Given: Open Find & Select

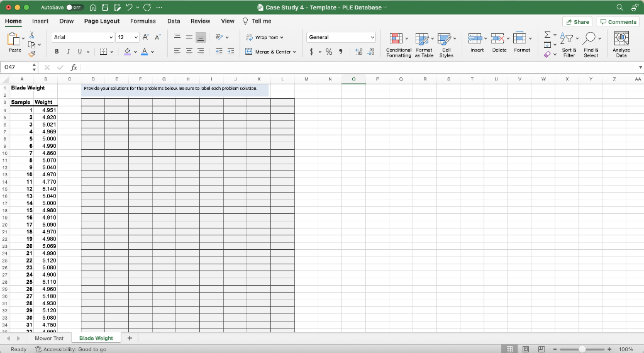Looking at the screenshot, I should 591,45.
